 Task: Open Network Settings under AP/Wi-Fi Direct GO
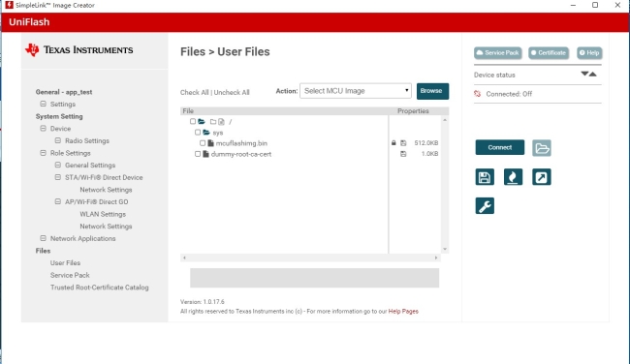click(x=106, y=227)
